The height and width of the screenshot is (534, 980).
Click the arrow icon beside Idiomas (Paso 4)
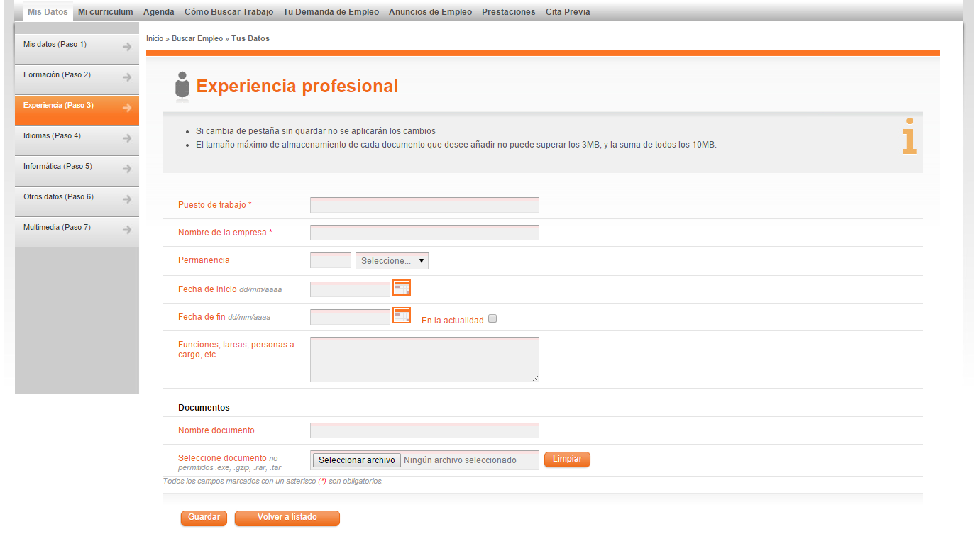tap(127, 138)
